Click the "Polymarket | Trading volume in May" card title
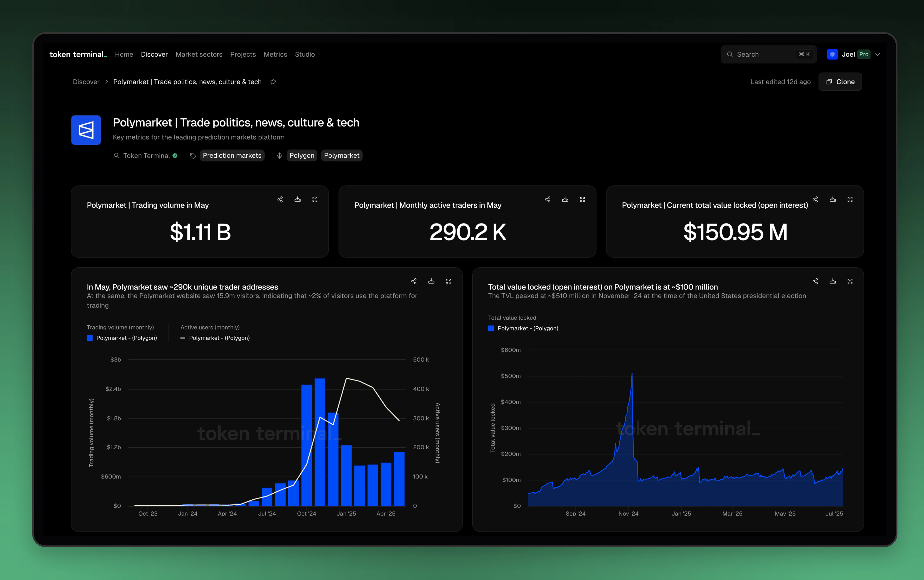This screenshot has width=924, height=580. point(148,205)
